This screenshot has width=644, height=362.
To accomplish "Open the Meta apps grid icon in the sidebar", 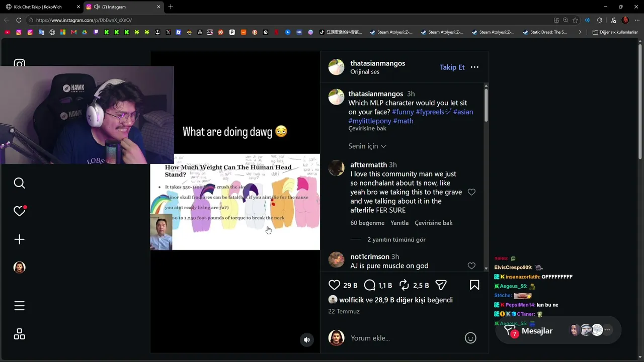I will click(x=19, y=334).
